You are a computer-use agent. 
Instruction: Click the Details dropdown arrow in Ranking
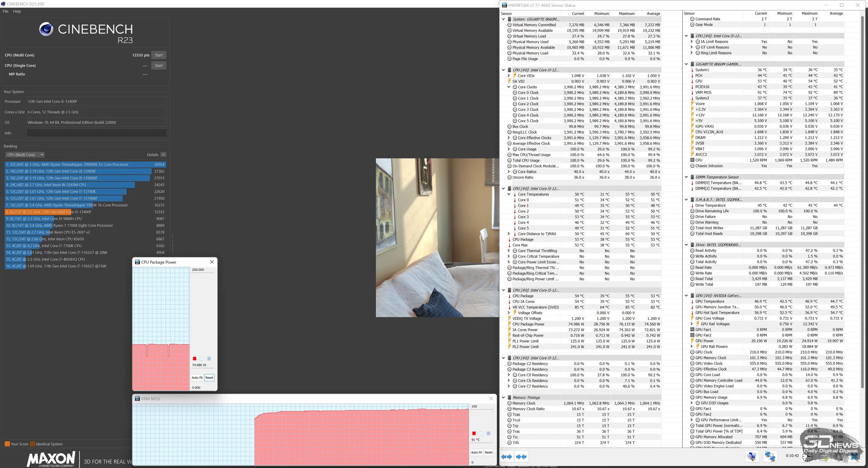click(x=163, y=155)
